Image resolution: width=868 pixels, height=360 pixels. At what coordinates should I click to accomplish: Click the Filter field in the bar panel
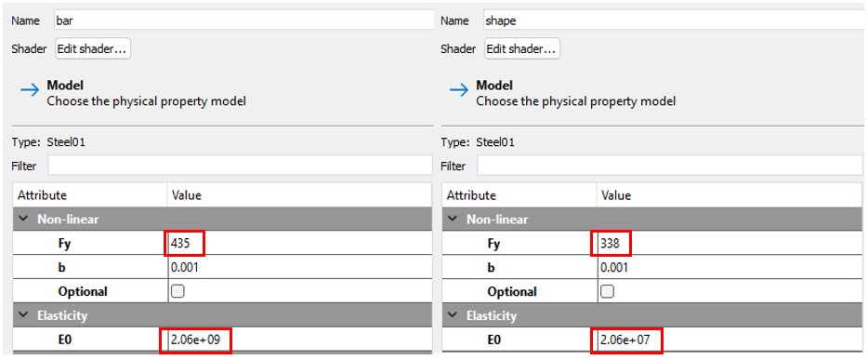point(240,165)
